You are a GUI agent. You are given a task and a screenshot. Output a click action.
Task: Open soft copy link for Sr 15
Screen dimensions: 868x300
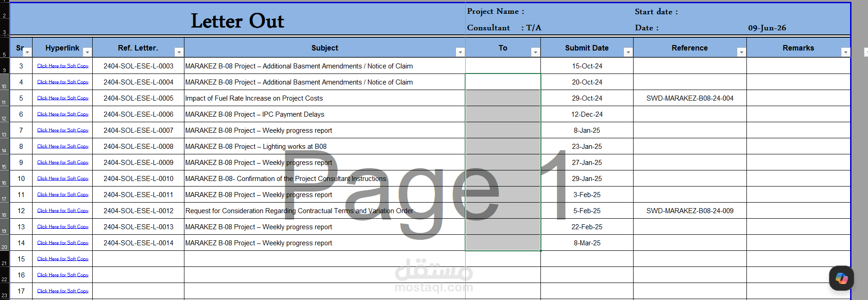tap(63, 259)
